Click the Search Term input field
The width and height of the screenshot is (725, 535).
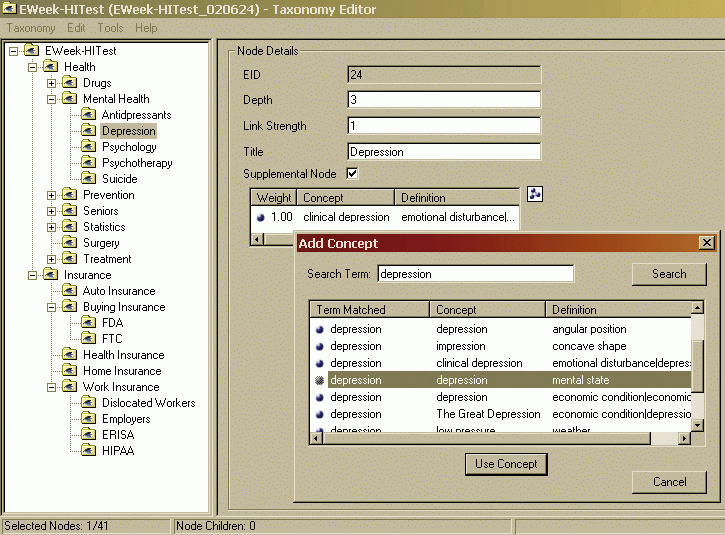point(475,274)
